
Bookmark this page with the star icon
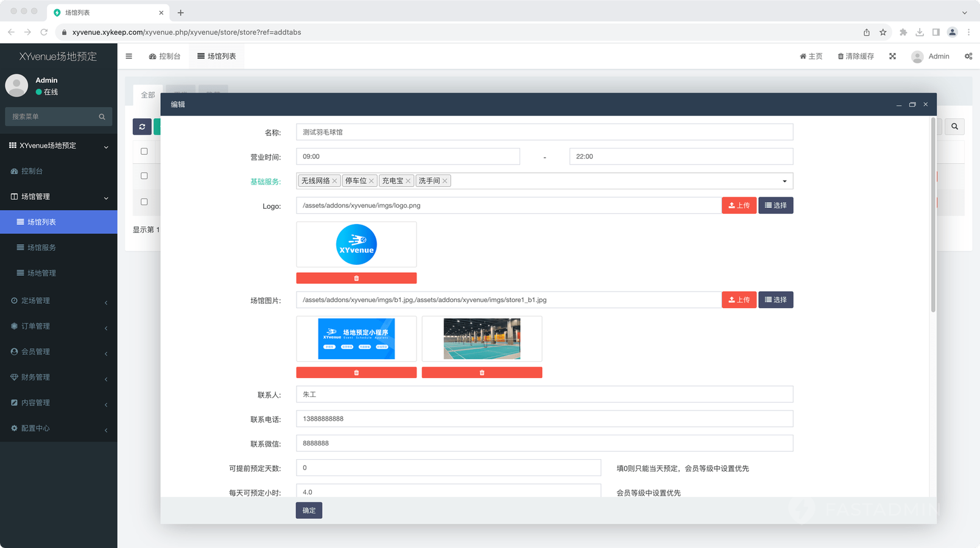click(x=883, y=32)
